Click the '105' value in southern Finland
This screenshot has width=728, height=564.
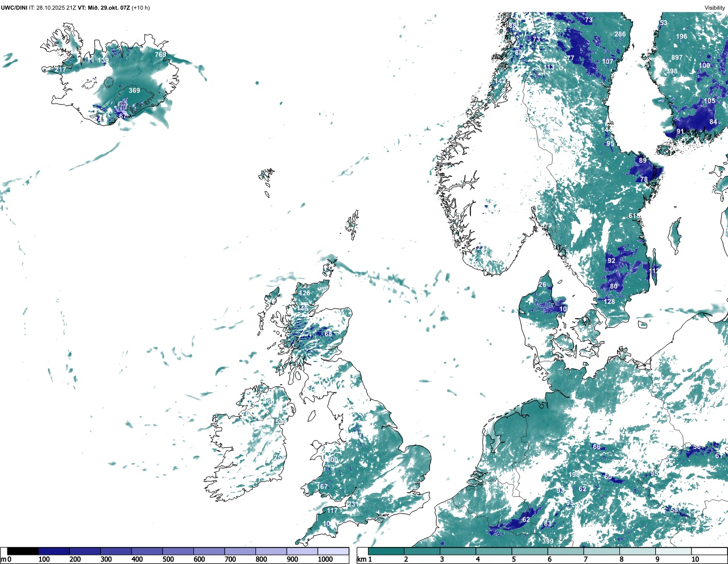click(x=710, y=101)
